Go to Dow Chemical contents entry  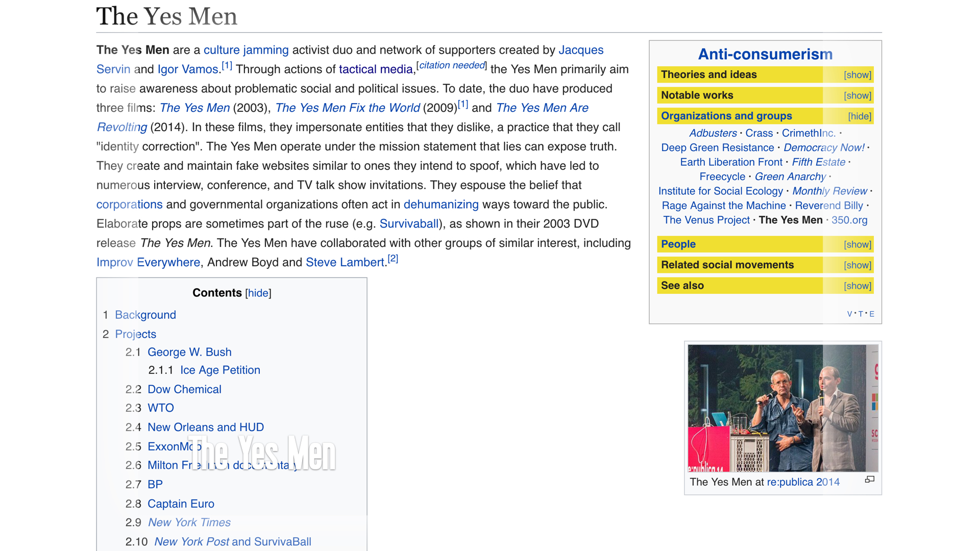pyautogui.click(x=184, y=389)
